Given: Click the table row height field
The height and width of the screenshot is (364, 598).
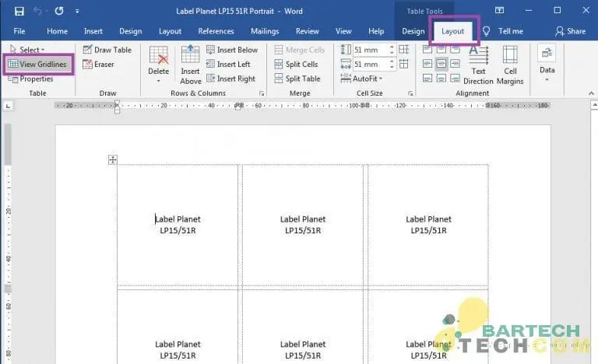Looking at the screenshot, I should pyautogui.click(x=370, y=50).
